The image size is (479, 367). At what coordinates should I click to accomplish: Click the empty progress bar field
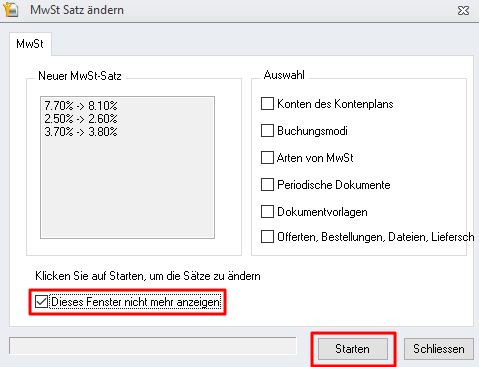[153, 346]
